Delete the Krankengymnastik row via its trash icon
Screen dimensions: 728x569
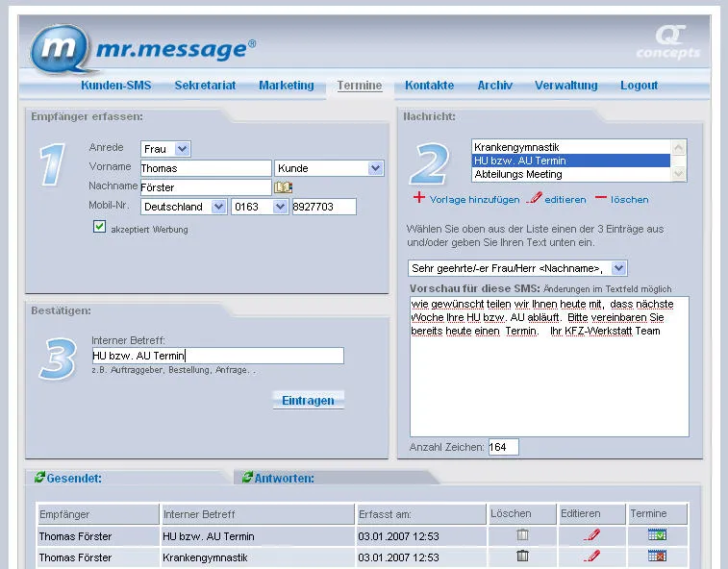pyautogui.click(x=523, y=556)
